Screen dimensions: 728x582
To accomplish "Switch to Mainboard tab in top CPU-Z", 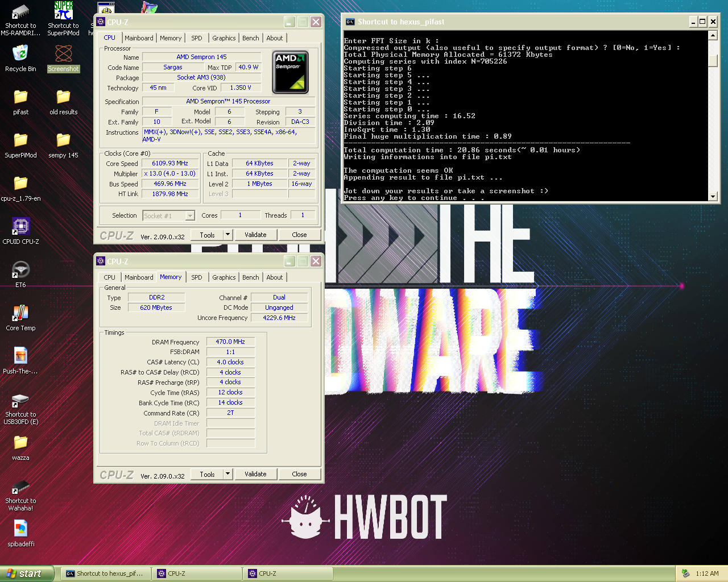I will (x=139, y=38).
